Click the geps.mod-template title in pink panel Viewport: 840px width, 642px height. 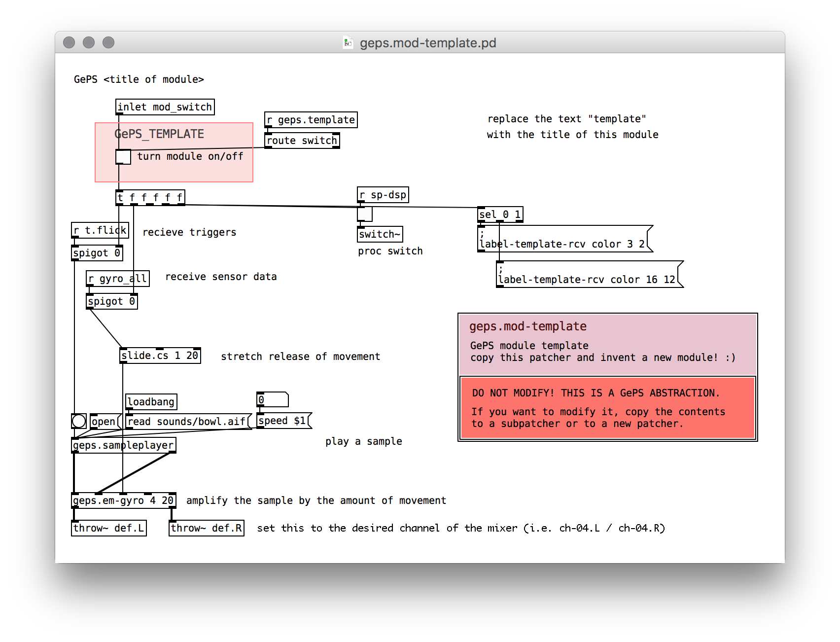pos(527,326)
